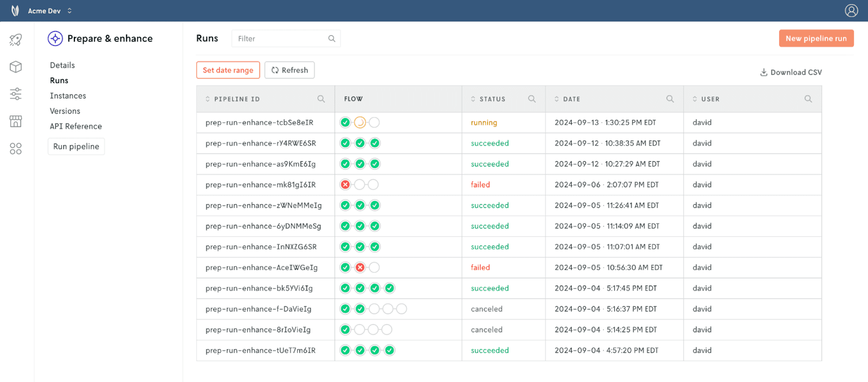This screenshot has width=868, height=382.
Task: Open the sliders settings sidebar icon
Action: [x=16, y=94]
